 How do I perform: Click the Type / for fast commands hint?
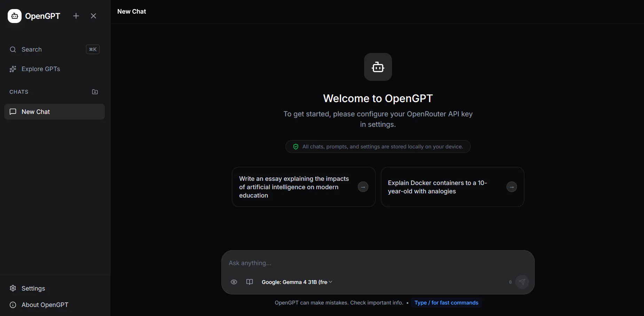446,303
